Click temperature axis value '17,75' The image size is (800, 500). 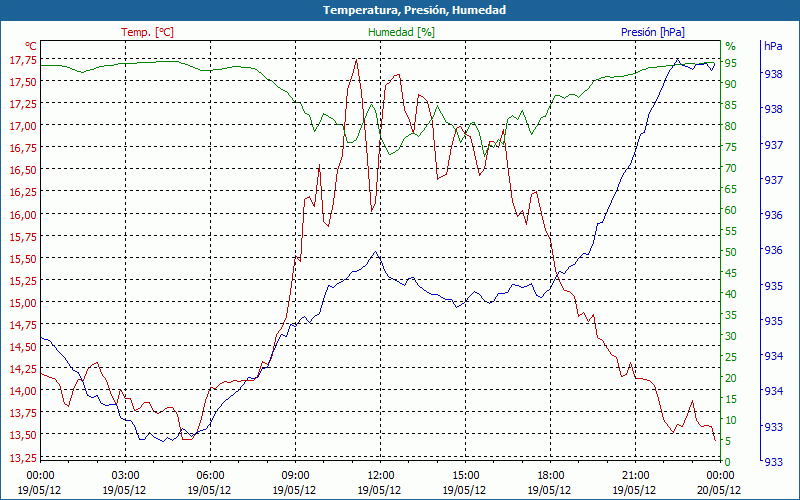click(23, 60)
